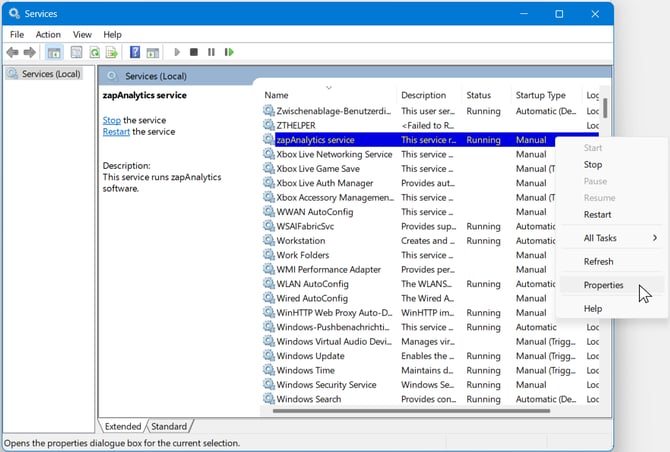Choose Properties from the context menu
This screenshot has width=670, height=452.
603,285
